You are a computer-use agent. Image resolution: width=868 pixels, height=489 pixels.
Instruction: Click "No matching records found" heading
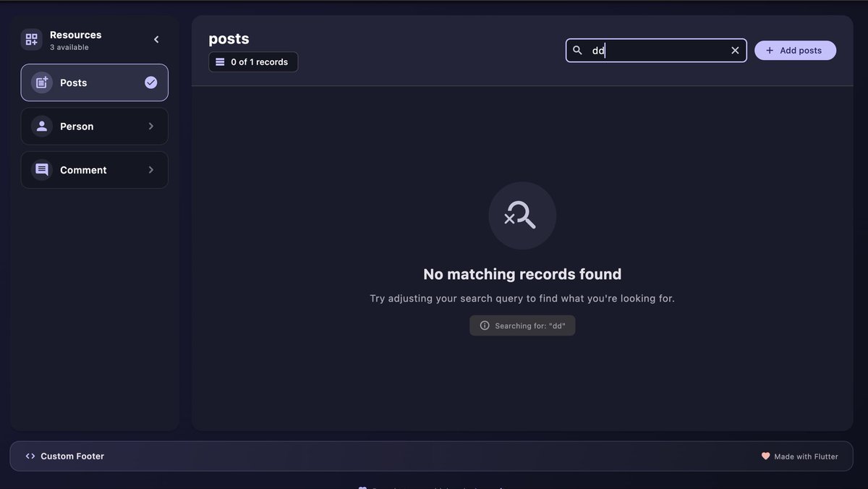point(522,274)
